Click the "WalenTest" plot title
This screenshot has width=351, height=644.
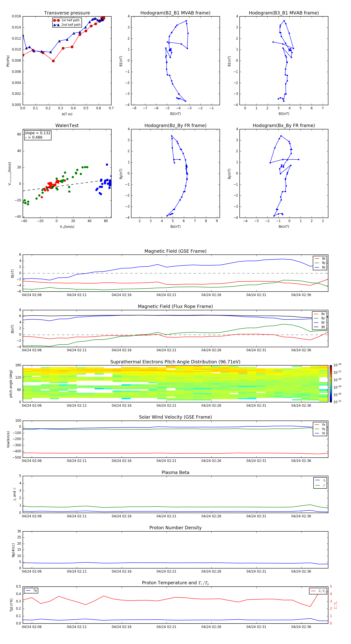(67, 125)
